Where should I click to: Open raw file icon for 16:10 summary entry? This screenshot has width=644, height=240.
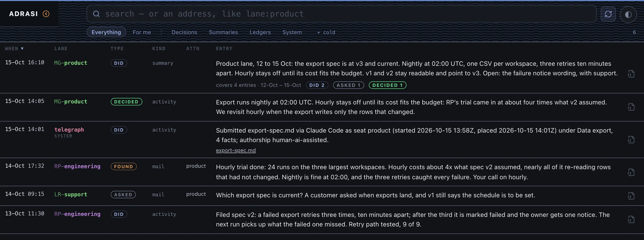(x=631, y=74)
